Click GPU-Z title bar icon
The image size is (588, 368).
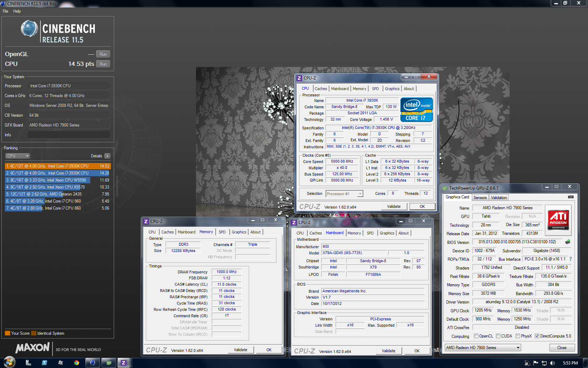tap(445, 188)
